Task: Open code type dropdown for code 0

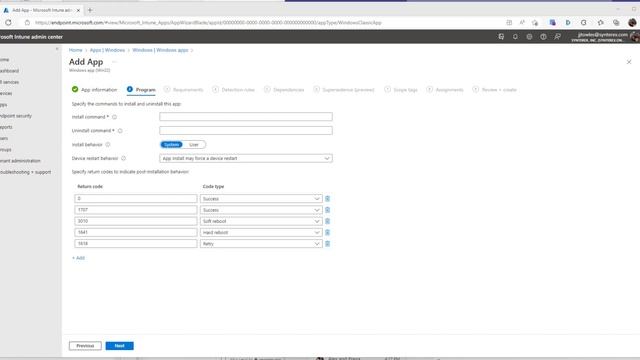Action: click(261, 199)
